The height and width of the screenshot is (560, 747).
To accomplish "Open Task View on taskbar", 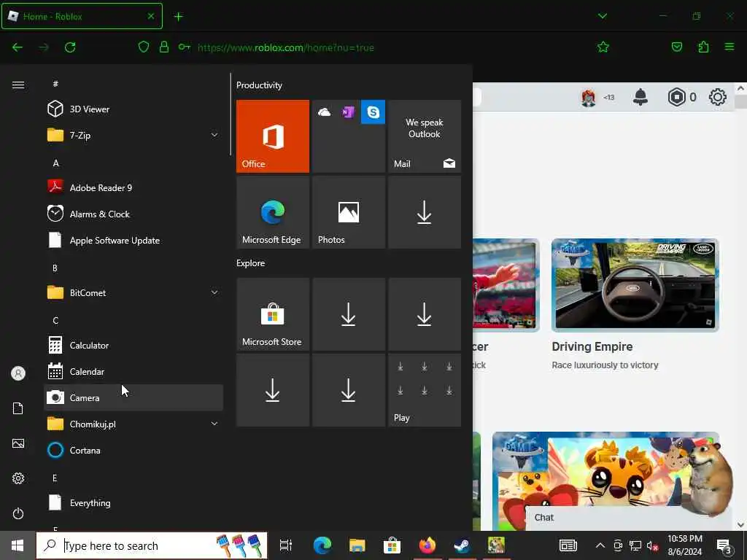I will point(286,545).
